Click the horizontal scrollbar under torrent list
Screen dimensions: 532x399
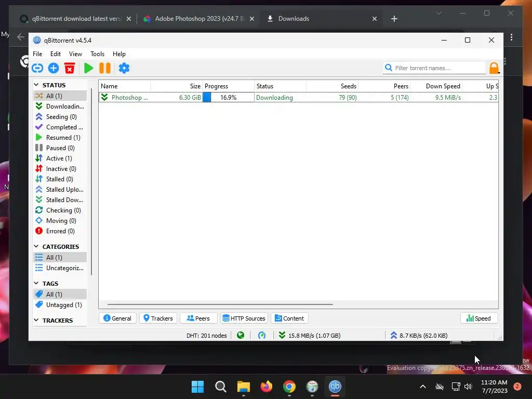[x=220, y=304]
